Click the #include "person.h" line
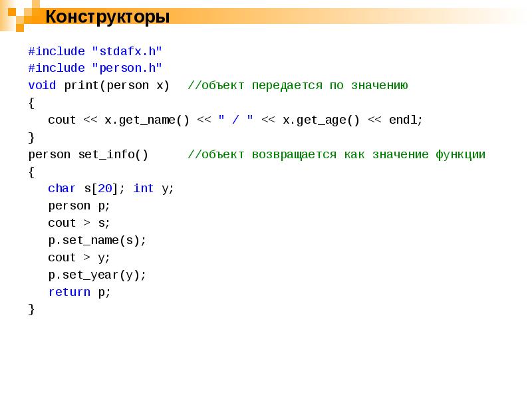The height and width of the screenshot is (399, 532). pos(95,68)
